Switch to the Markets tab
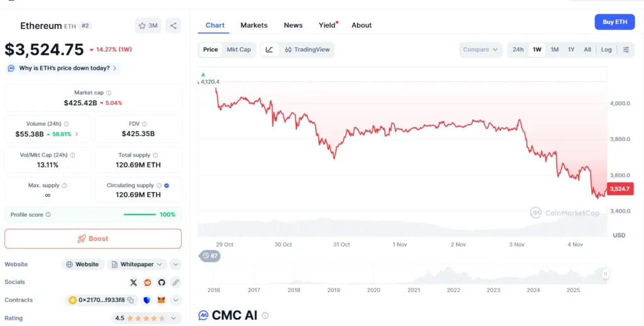The width and height of the screenshot is (644, 326). [254, 25]
